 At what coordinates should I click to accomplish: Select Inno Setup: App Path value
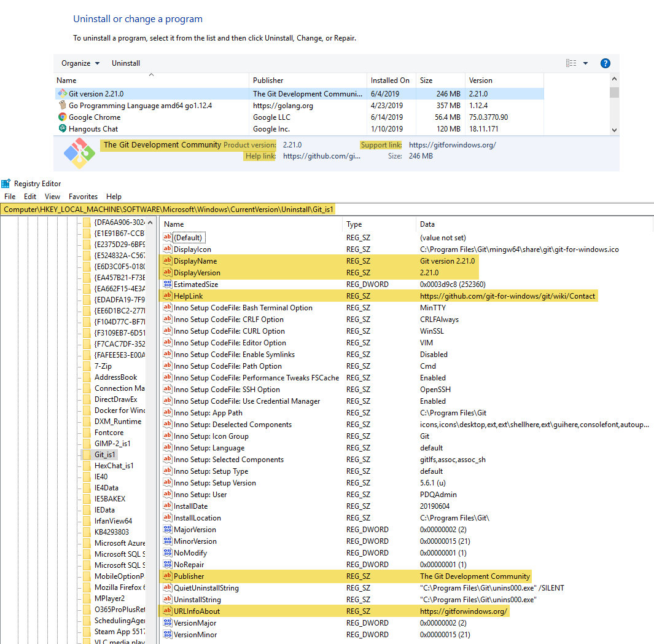pyautogui.click(x=208, y=412)
